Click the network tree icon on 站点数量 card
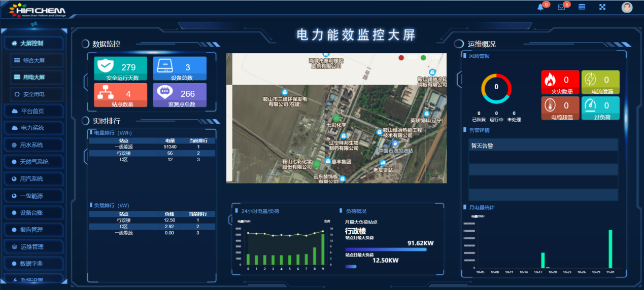The width and height of the screenshot is (644, 290). point(106,92)
